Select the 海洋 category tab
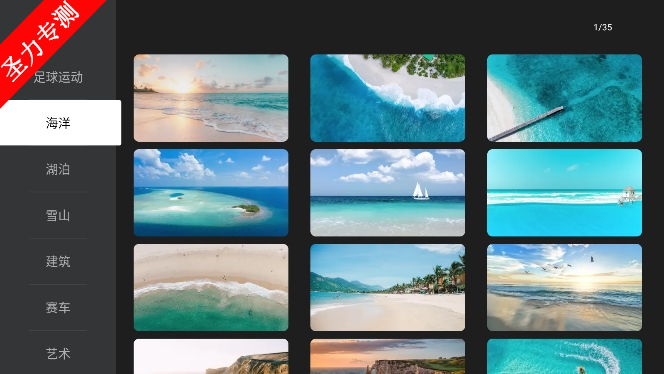The image size is (664, 374). click(60, 123)
